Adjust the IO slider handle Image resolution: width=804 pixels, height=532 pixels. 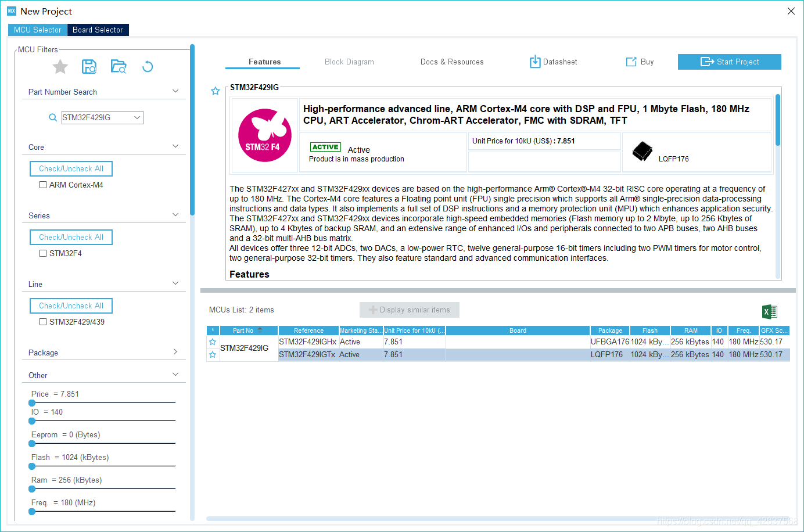tap(32, 421)
